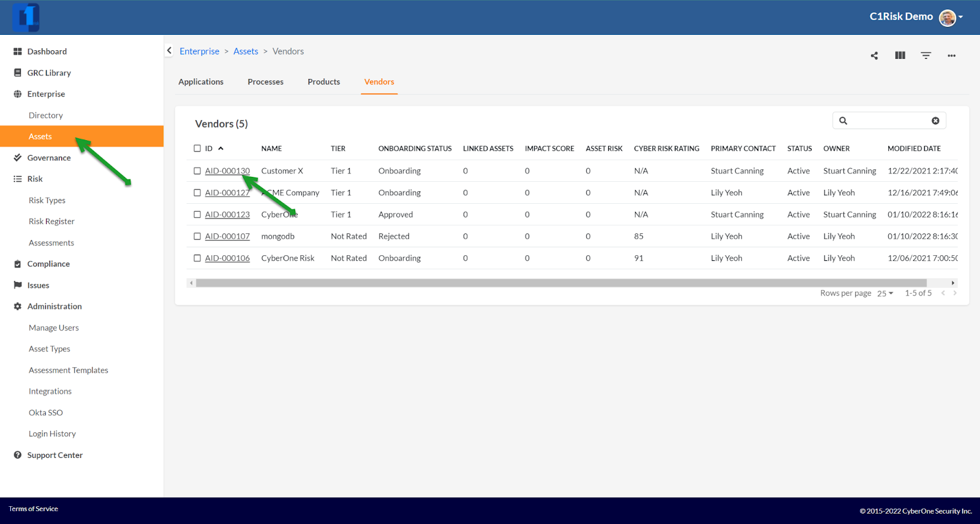980x524 pixels.
Task: Go to previous page arrow
Action: (x=943, y=293)
